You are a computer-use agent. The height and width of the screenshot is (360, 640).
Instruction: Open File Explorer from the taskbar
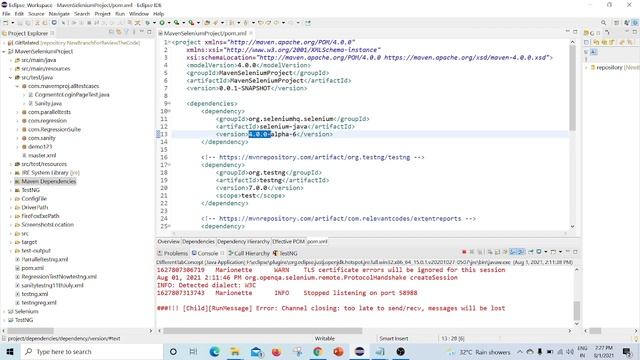pyautogui.click(x=235, y=351)
